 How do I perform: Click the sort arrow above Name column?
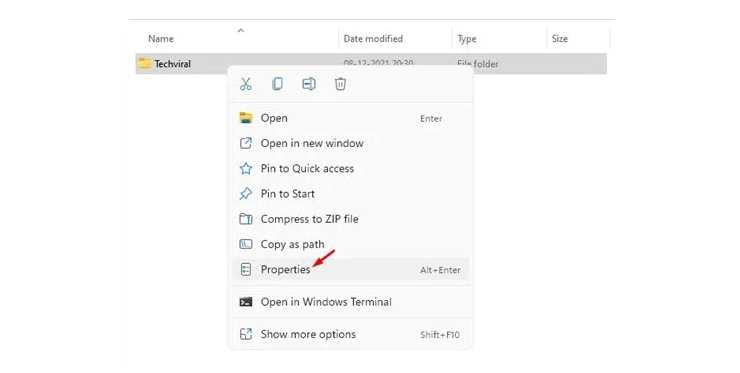[241, 30]
